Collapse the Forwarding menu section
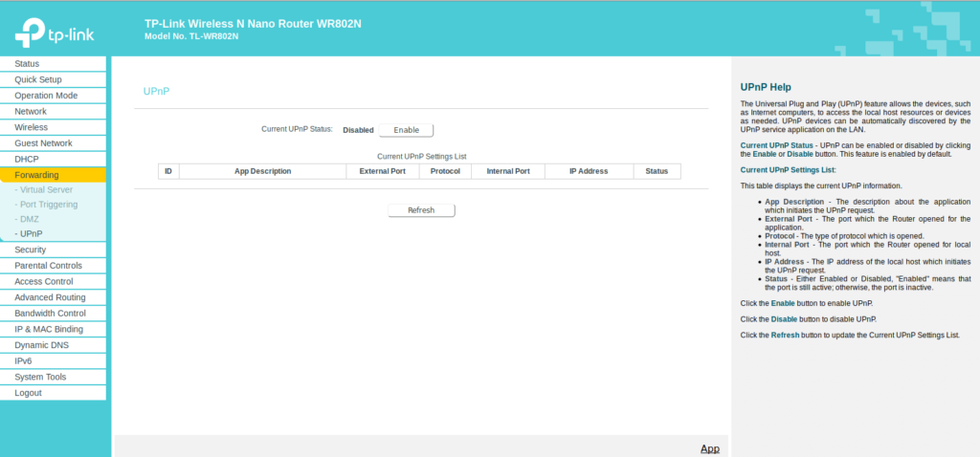 pos(36,175)
